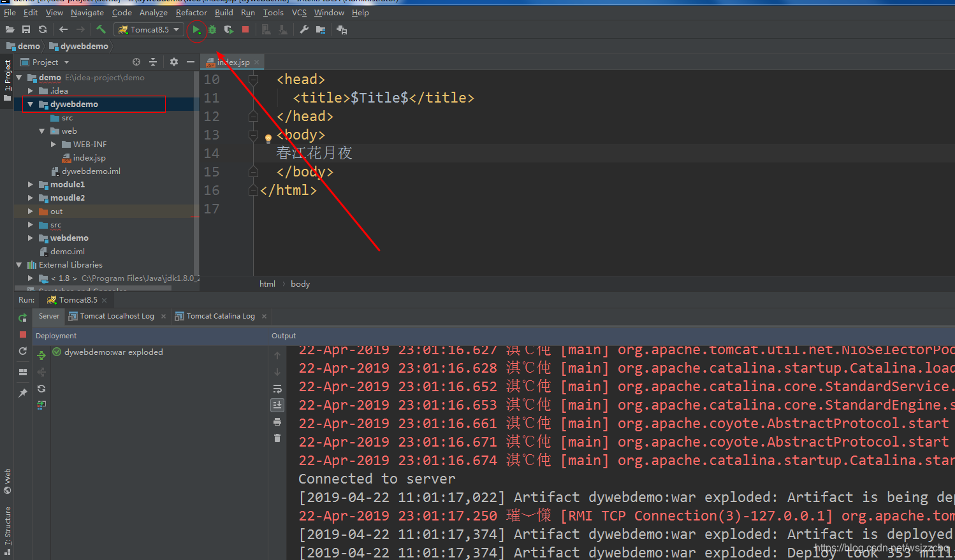Click the intention lightbulb on line 13
Viewport: 955px width, 560px height.
point(268,138)
